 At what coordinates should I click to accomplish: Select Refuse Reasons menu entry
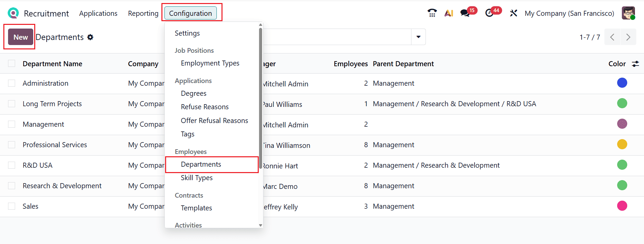(x=204, y=107)
